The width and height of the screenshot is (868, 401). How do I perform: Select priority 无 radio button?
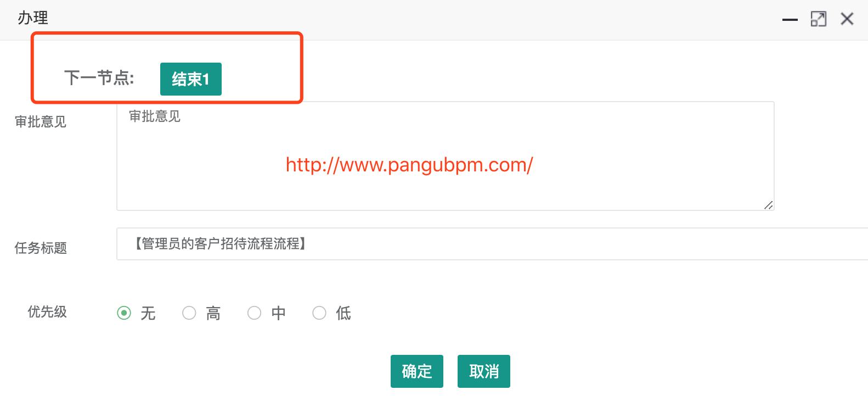point(124,313)
